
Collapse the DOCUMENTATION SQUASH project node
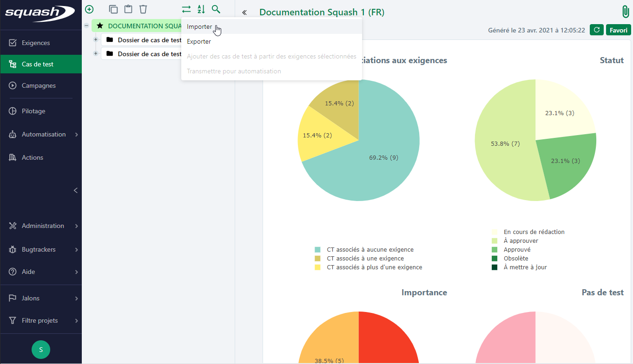point(86,26)
